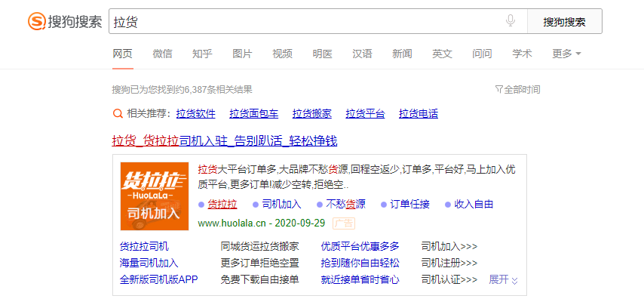Click the 抢到随你自由轻松 link
This screenshot has height=302, width=644.
point(360,263)
